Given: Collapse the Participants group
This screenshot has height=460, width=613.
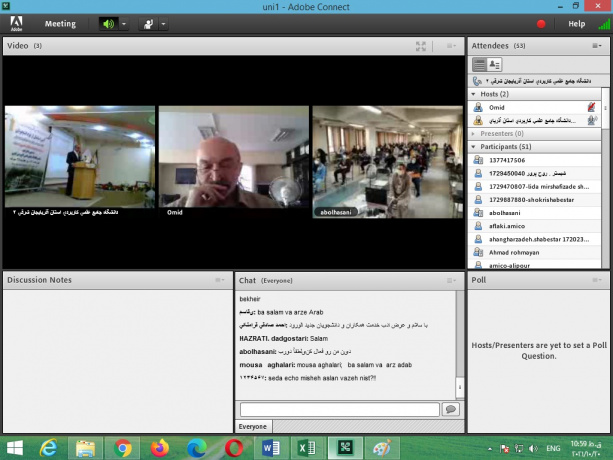Looking at the screenshot, I should [x=473, y=146].
